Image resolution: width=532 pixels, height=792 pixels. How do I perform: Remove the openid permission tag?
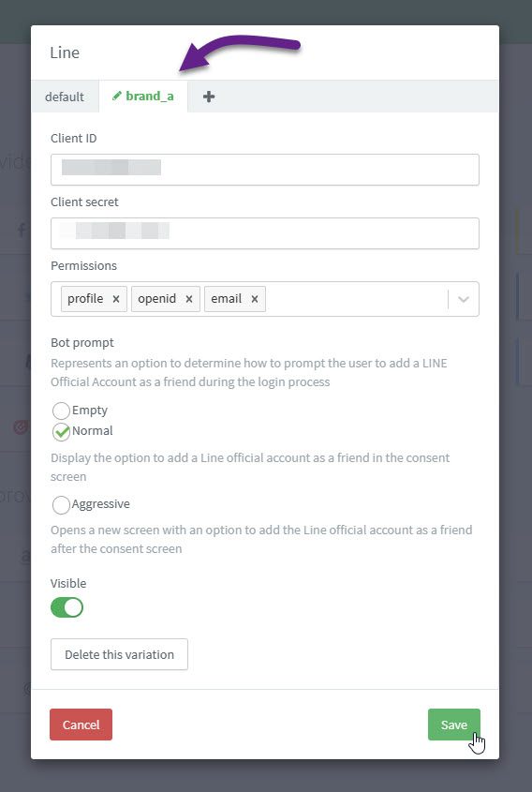(189, 299)
